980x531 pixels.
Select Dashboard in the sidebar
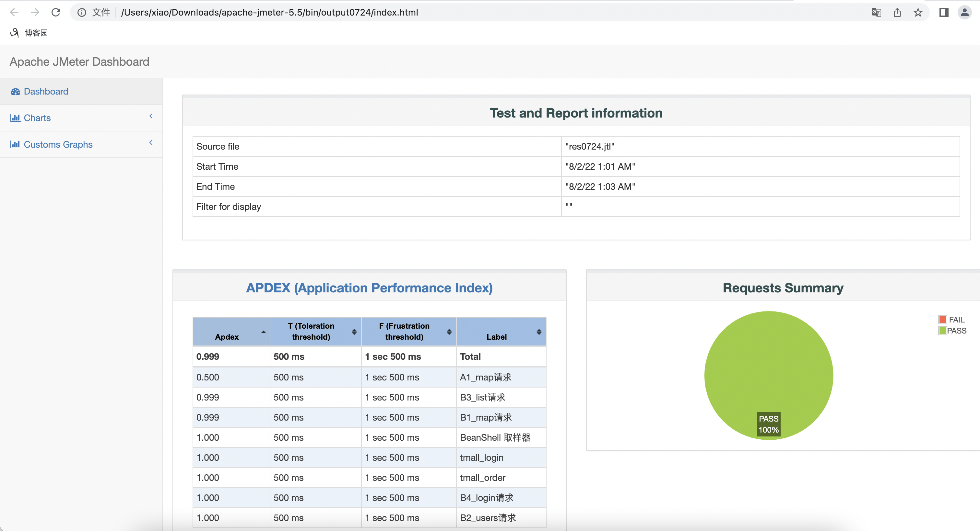[46, 92]
